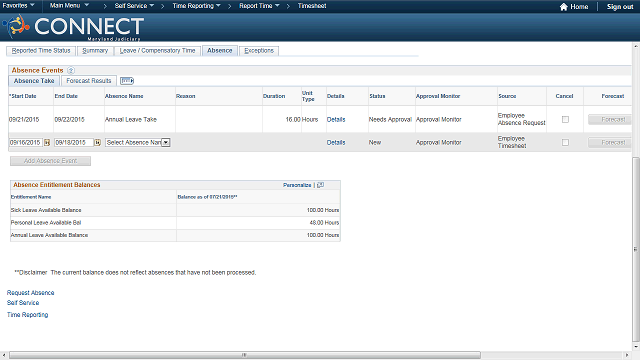Click the Employee Absence Request source text

tap(521, 119)
